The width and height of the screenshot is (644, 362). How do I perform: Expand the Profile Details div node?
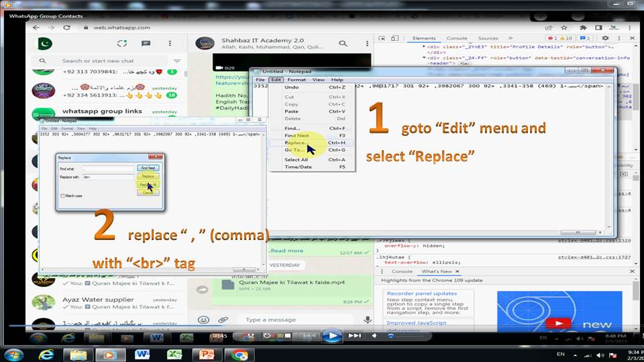[424, 47]
